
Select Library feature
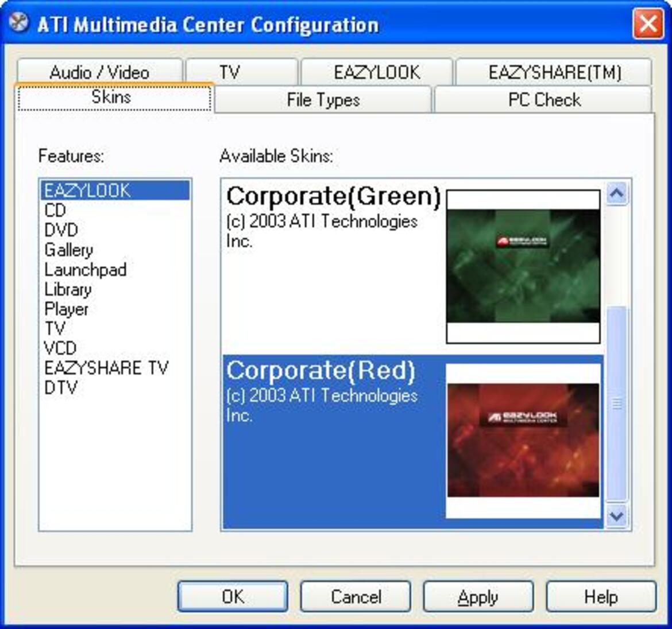115,289
